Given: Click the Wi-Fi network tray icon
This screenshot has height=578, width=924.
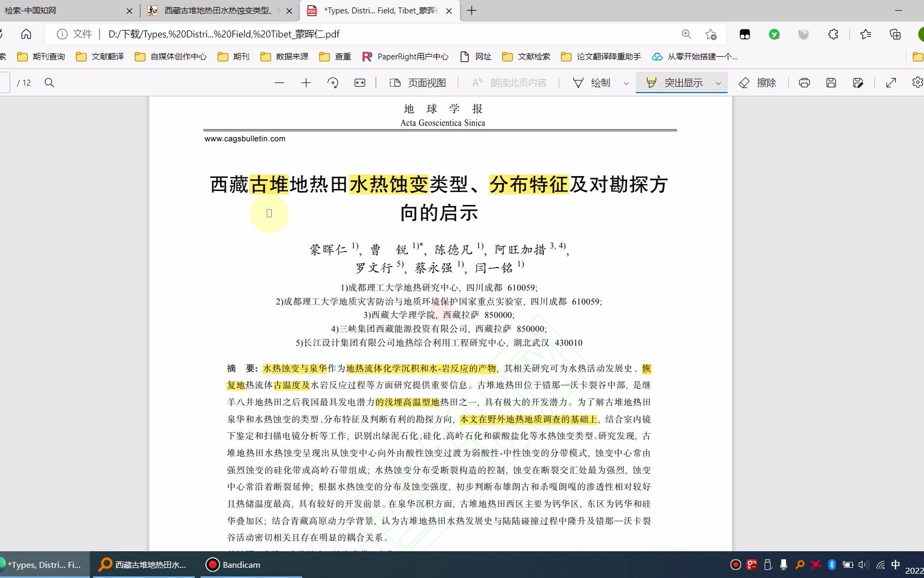Looking at the screenshot, I should click(880, 565).
